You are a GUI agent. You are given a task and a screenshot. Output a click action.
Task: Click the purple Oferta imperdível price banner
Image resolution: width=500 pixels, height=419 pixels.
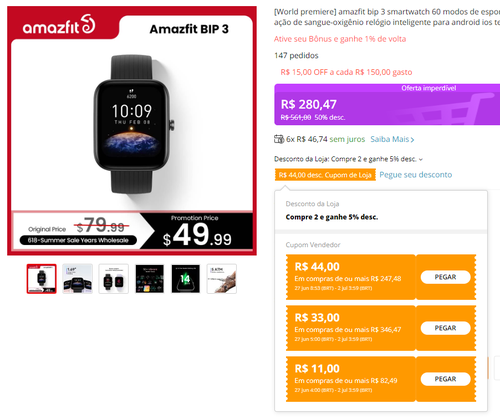(x=387, y=104)
